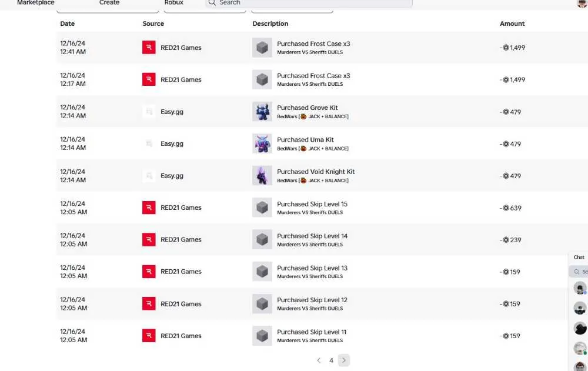Open Easy.gg source for Void Knight Kit

[172, 176]
